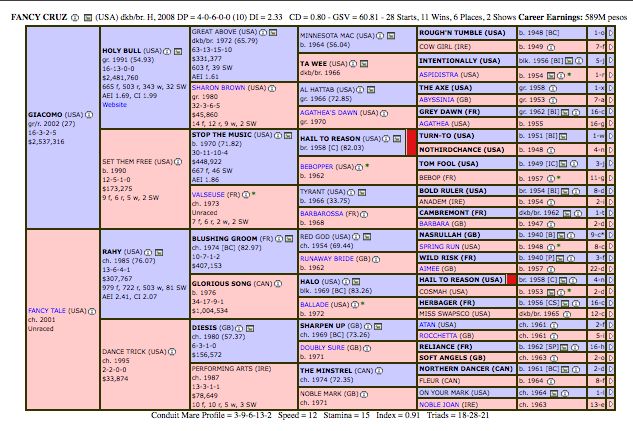Viewport: 633px width, 431px height.
Task: Open TA WEE's info icon
Action: (353, 64)
